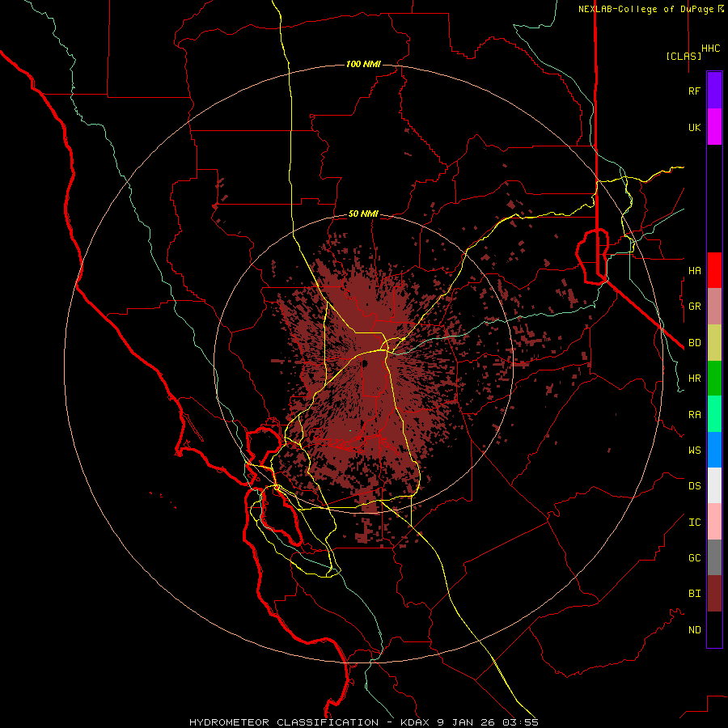Click the ND black legend swatch
The width and height of the screenshot is (728, 728).
coord(714,629)
